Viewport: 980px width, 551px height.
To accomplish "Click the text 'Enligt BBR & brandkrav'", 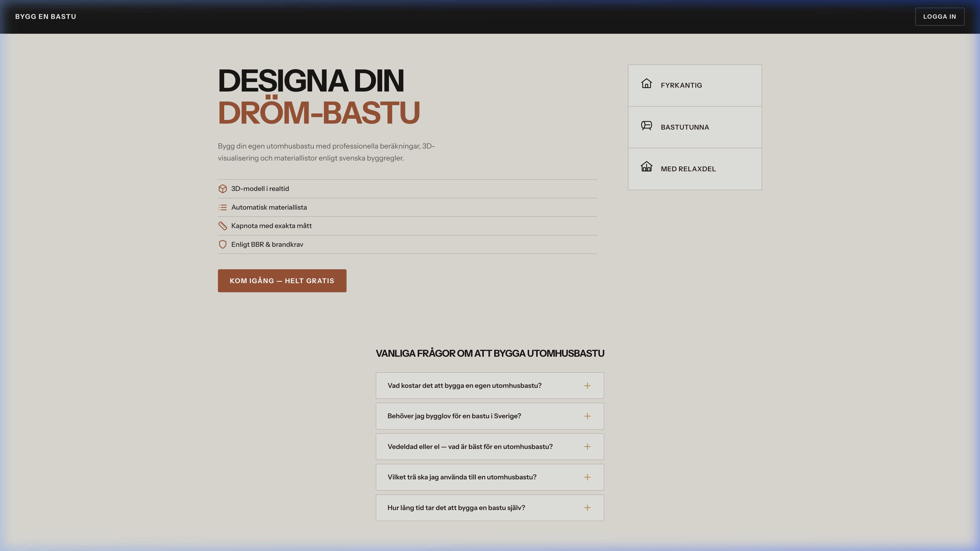I will (267, 244).
